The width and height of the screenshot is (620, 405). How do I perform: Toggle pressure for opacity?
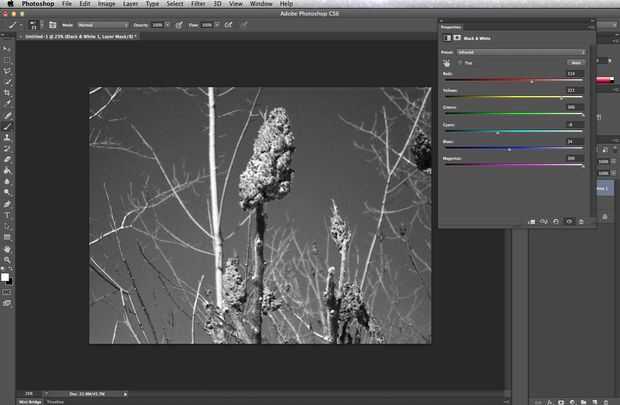click(x=179, y=25)
